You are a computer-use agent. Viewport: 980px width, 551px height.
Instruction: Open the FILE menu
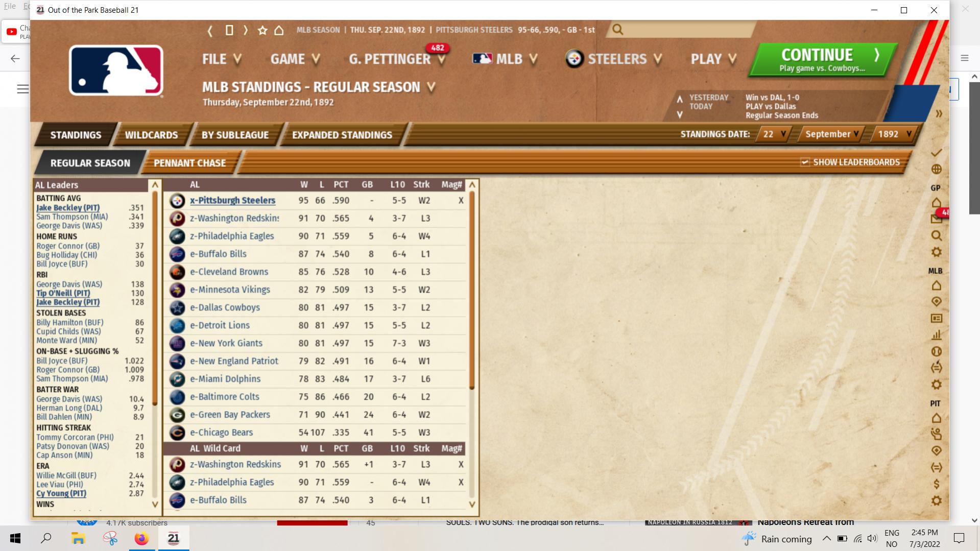pyautogui.click(x=222, y=59)
